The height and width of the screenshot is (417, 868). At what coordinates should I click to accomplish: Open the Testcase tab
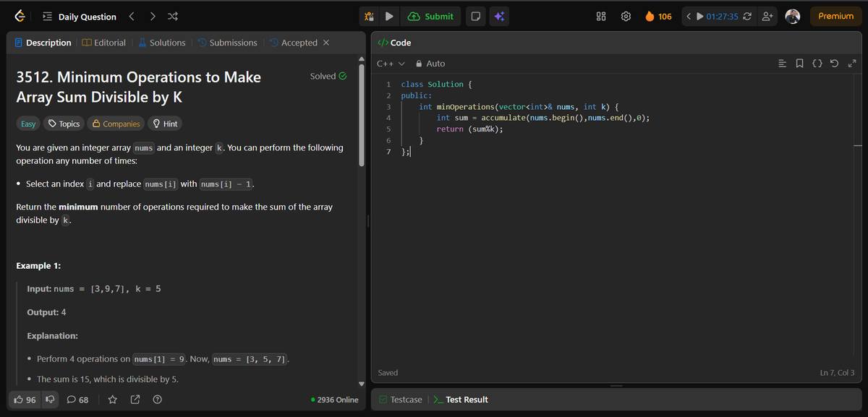401,400
